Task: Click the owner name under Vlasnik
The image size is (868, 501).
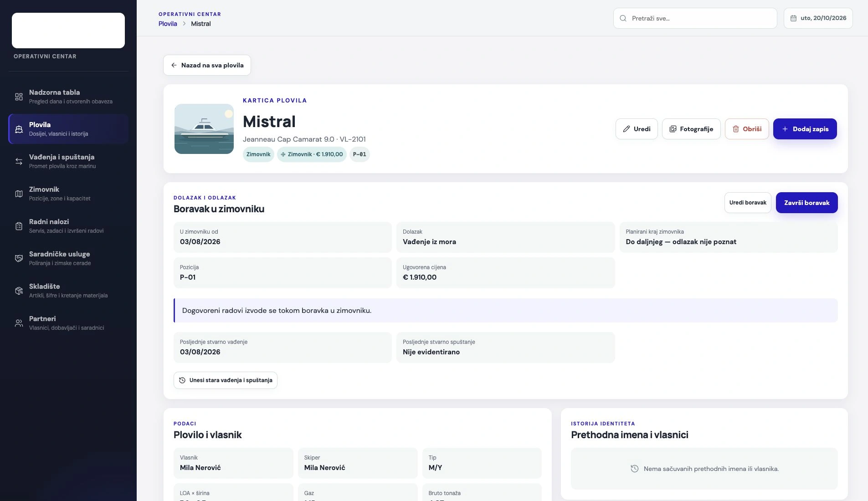Action: (200, 468)
